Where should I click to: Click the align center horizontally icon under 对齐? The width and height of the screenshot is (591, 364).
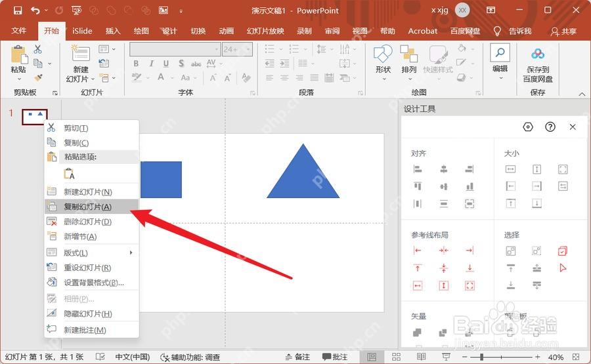coord(444,169)
